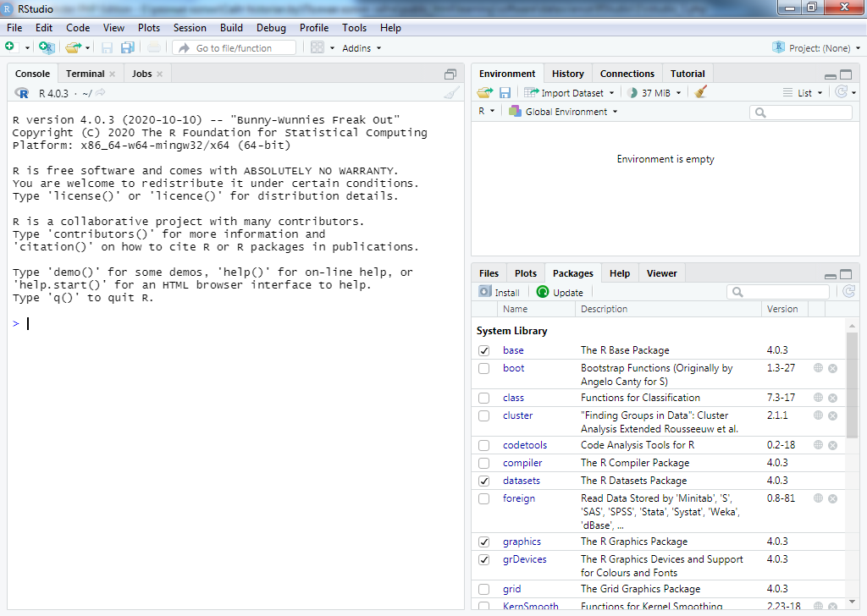This screenshot has height=616, width=867.
Task: Refresh the Packages list
Action: click(x=848, y=292)
